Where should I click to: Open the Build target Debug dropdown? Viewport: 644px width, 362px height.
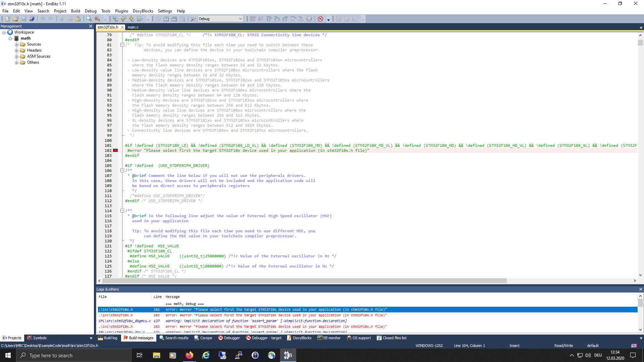220,19
